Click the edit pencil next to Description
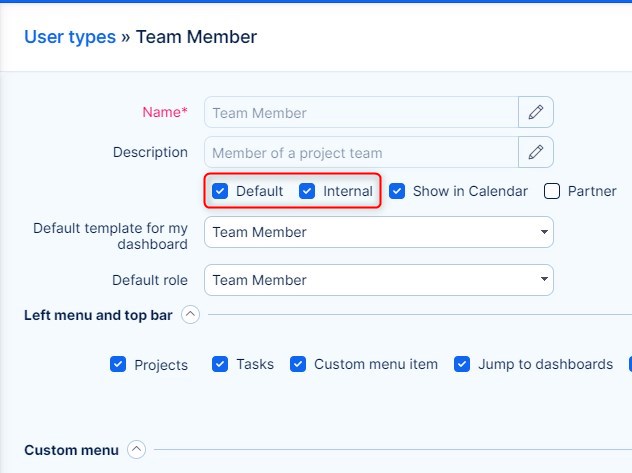This screenshot has height=473, width=632. 536,152
